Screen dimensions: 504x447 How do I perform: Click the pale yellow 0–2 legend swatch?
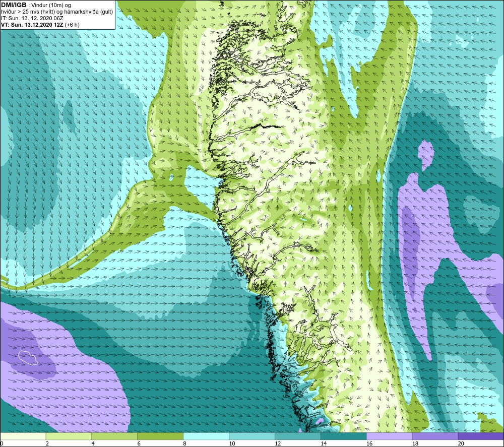click(x=23, y=436)
